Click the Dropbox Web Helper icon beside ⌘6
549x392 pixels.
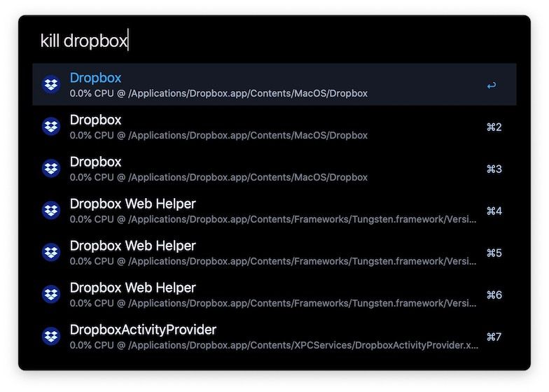[x=51, y=294]
